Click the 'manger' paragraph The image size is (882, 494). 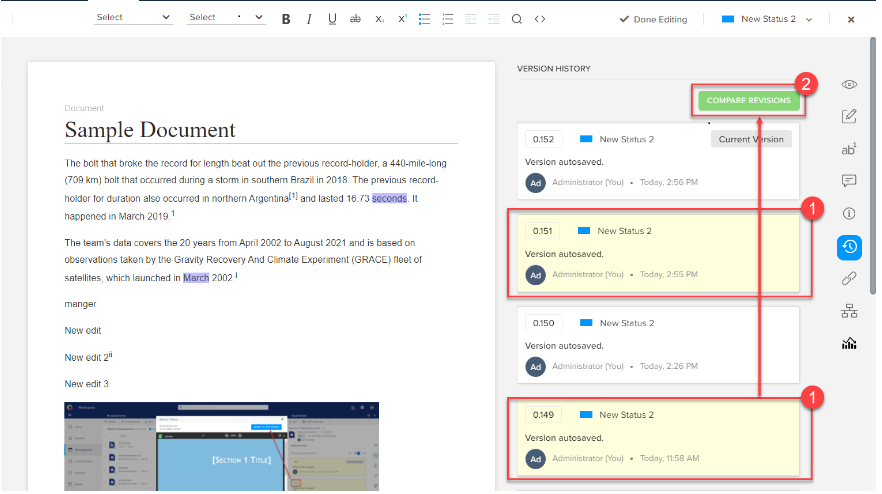pyautogui.click(x=80, y=304)
